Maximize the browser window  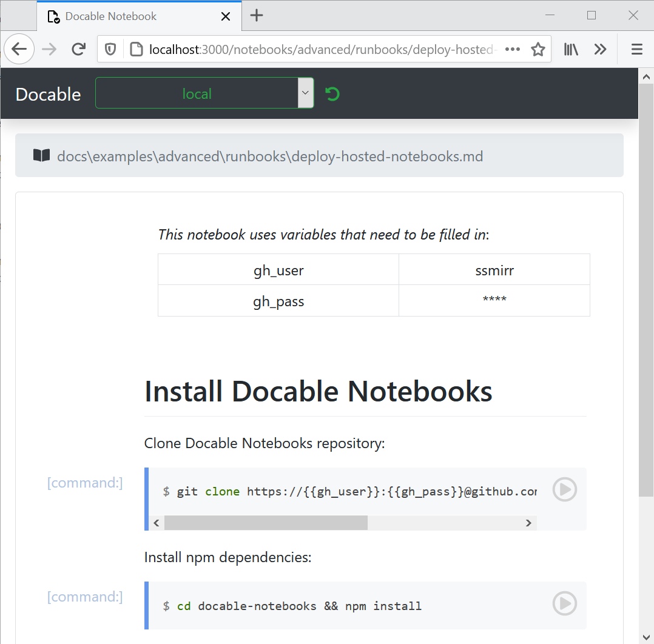coord(591,15)
